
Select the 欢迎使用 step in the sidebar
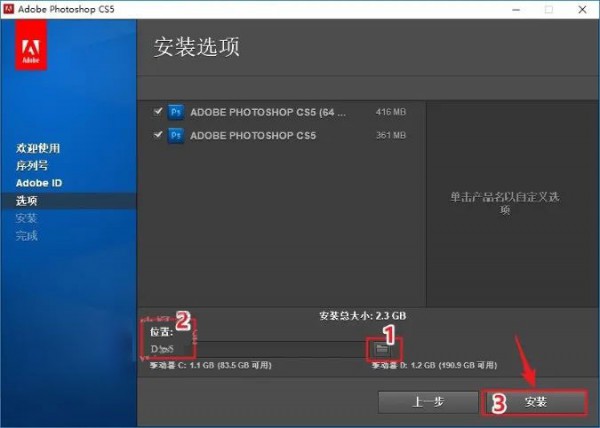[x=38, y=148]
